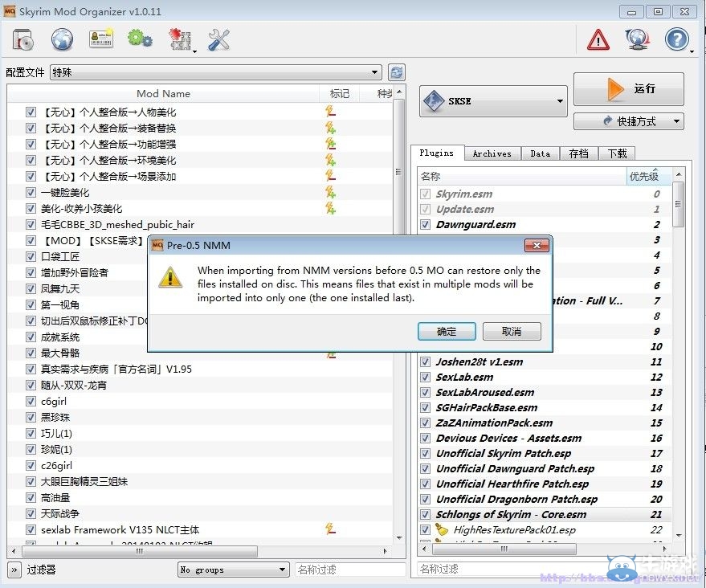Select the Joshen28t v1.esm plugin row
706x588 pixels.
[545, 362]
